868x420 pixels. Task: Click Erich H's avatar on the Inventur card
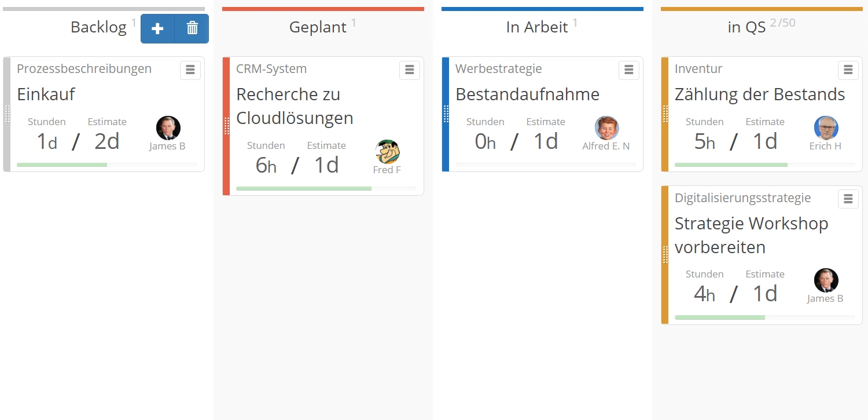826,128
